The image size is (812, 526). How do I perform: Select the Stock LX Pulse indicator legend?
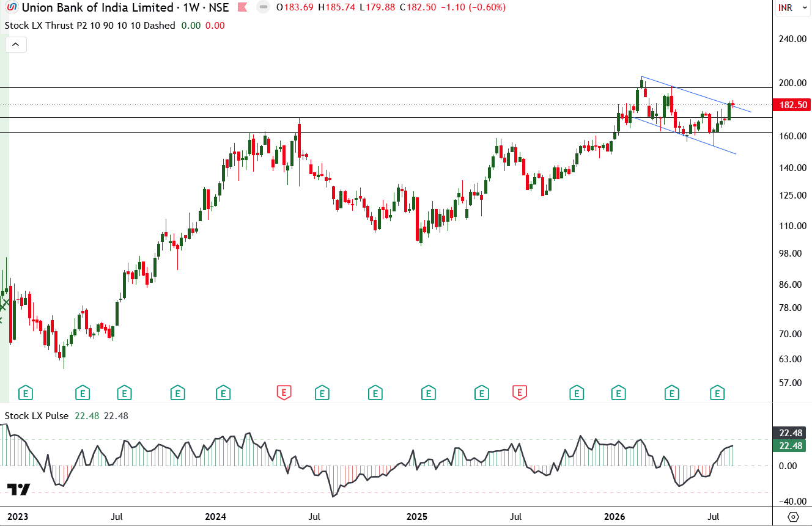[37, 416]
